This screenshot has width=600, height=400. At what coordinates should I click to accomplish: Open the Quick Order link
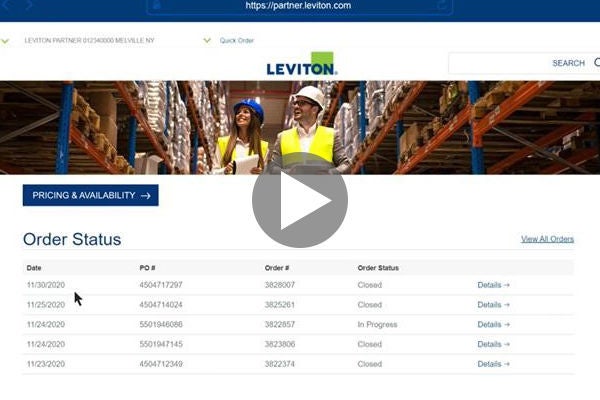237,41
